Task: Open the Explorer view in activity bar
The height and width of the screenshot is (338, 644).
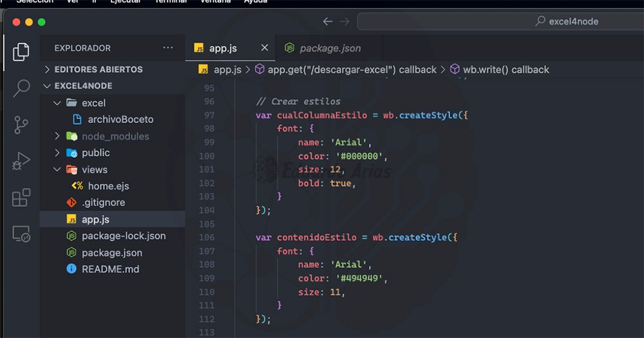Action: point(21,52)
